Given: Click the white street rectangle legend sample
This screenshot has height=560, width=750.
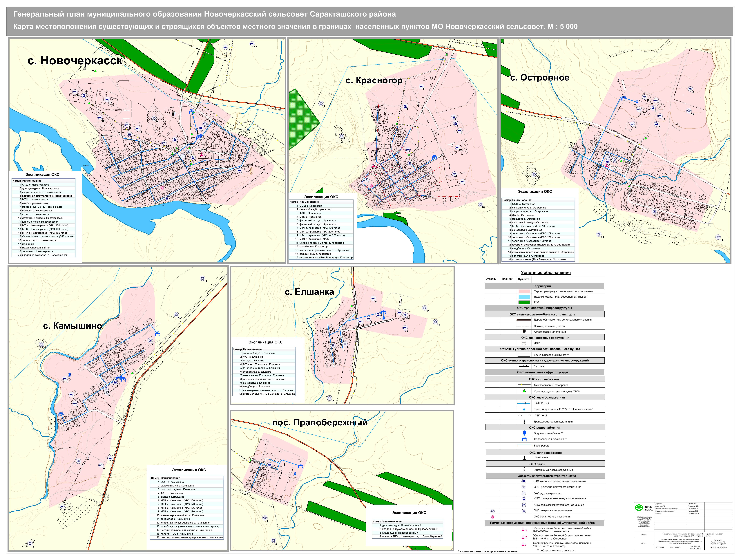Looking at the screenshot, I should click(x=524, y=355).
